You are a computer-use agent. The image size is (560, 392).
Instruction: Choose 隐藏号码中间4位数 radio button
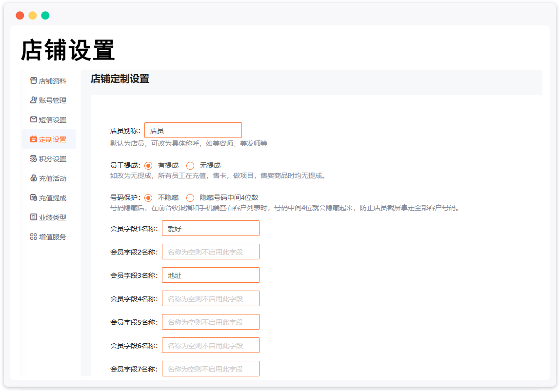point(190,197)
